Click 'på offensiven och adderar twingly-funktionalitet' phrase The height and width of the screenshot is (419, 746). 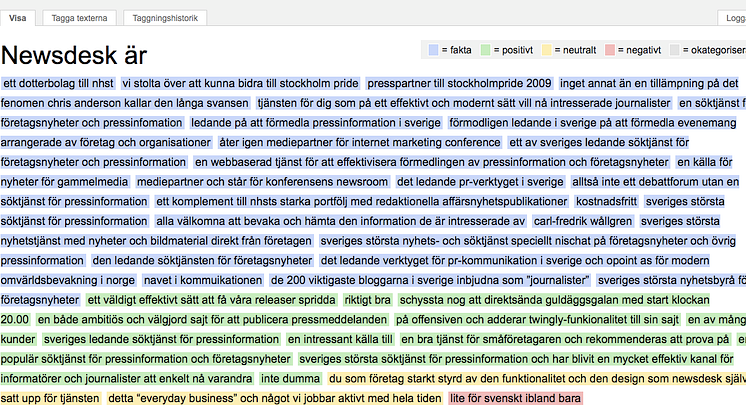(x=538, y=320)
